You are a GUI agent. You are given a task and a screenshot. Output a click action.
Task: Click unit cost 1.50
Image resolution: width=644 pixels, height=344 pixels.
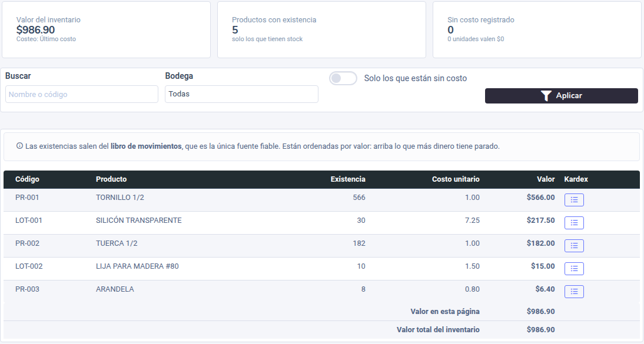pos(472,266)
